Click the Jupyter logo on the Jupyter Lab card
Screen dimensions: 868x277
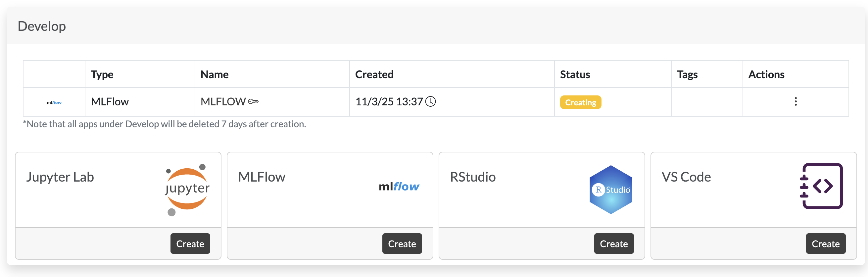[187, 190]
